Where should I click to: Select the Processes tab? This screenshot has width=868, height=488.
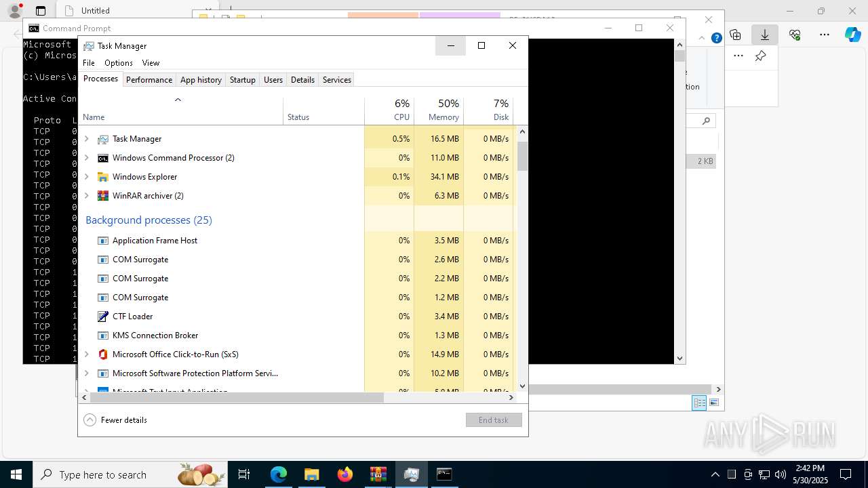(100, 79)
